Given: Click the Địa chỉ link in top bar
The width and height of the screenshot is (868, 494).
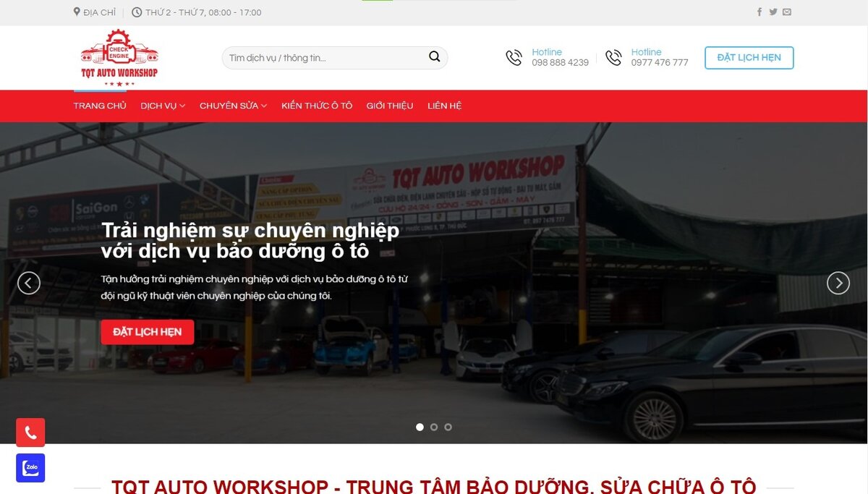Looking at the screenshot, I should point(99,12).
